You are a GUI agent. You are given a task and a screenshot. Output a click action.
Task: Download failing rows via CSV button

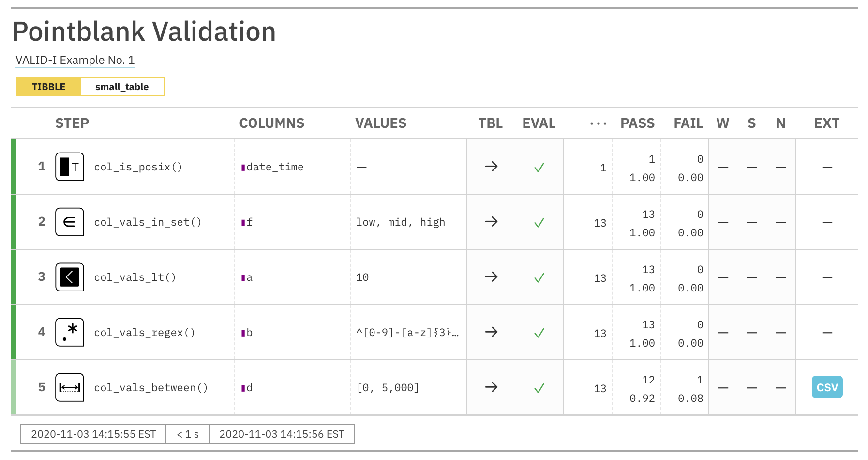tap(827, 387)
